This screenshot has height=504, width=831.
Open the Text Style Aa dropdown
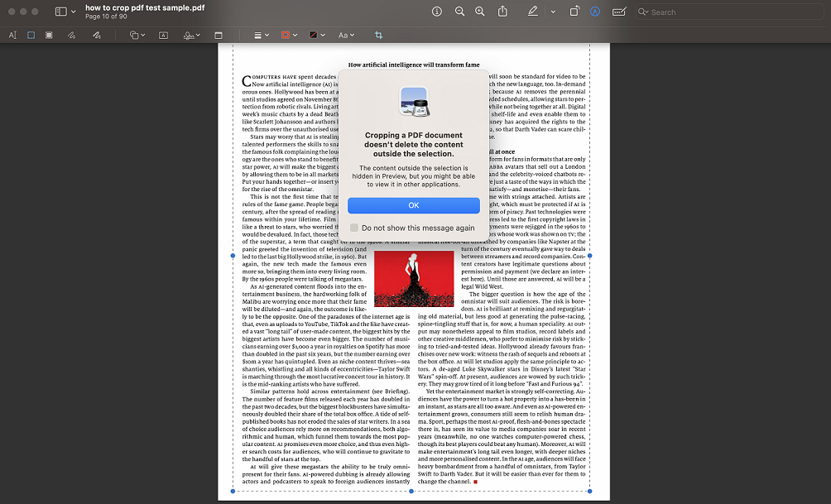point(345,36)
